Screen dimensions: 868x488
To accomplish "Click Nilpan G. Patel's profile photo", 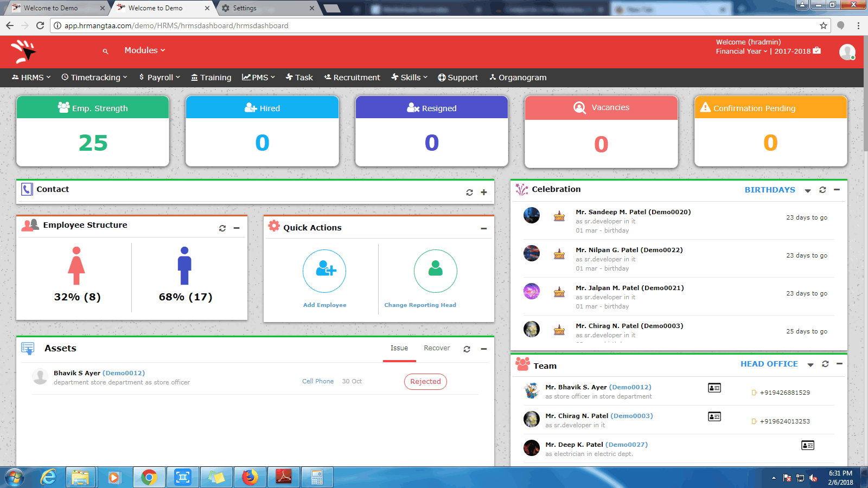I will pyautogui.click(x=532, y=253).
